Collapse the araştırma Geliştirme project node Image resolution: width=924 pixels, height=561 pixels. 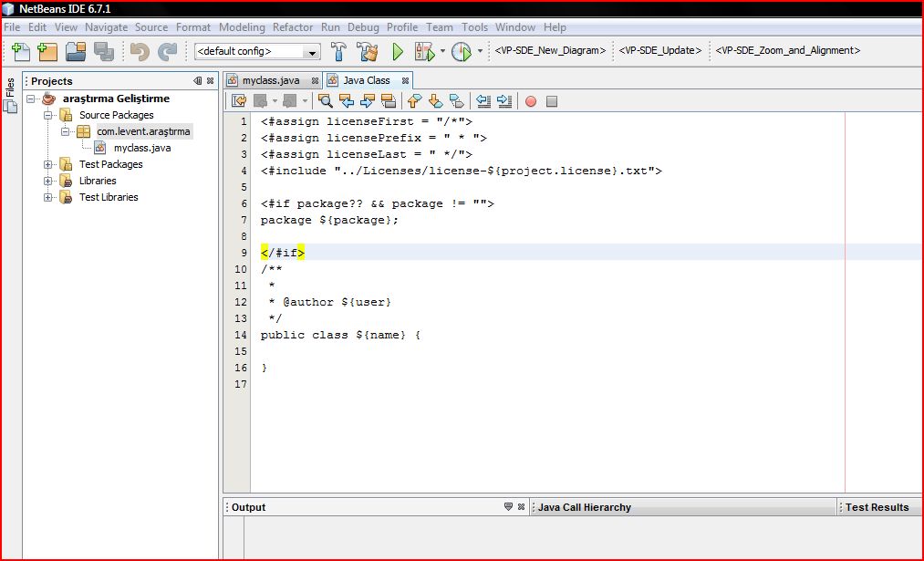[x=31, y=99]
